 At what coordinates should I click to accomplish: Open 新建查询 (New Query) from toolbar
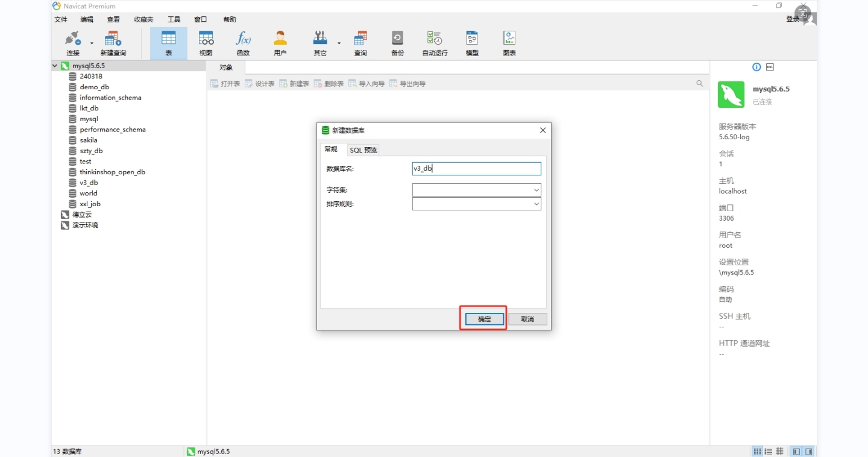tap(113, 43)
